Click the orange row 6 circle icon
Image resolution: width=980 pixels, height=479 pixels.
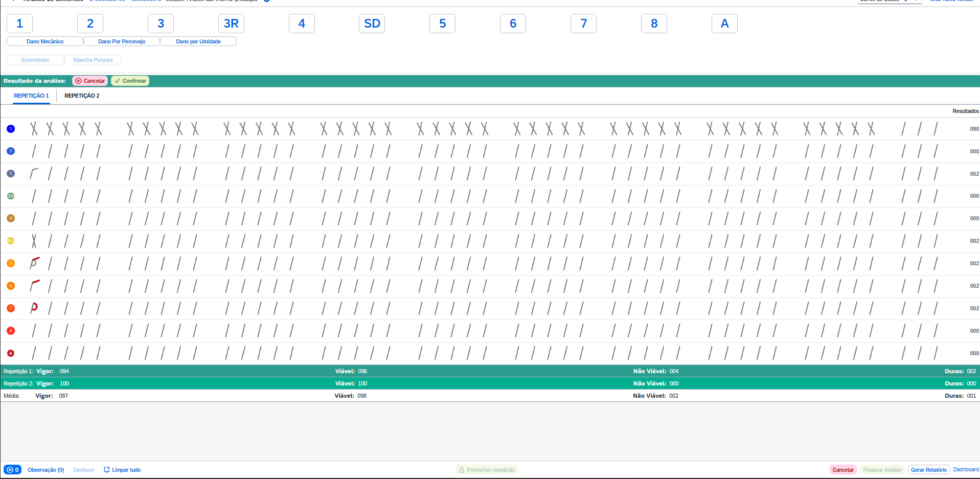11,286
